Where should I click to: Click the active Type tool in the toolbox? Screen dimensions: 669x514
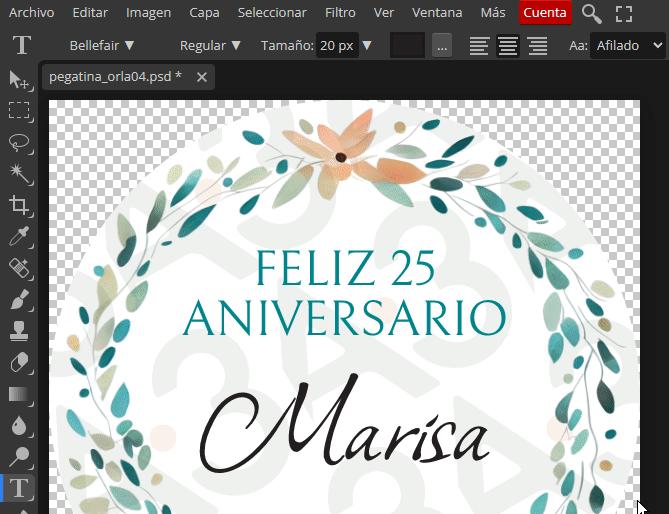[x=19, y=488]
